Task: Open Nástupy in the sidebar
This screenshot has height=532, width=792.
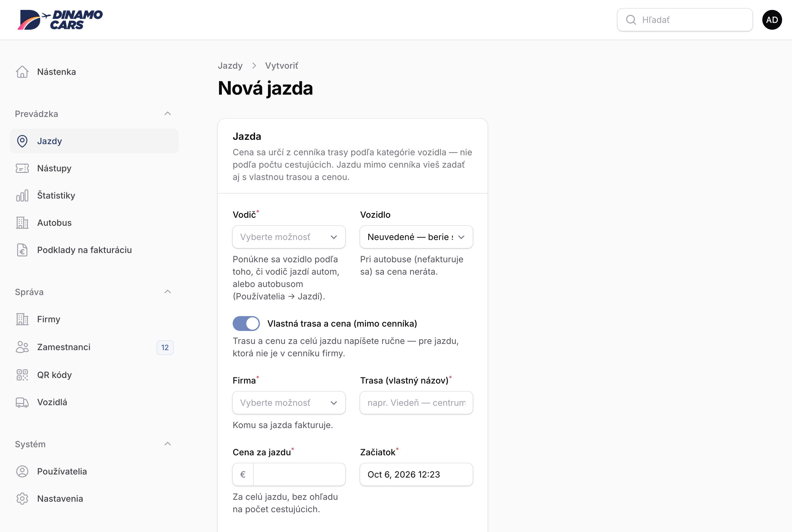Action: [x=94, y=168]
